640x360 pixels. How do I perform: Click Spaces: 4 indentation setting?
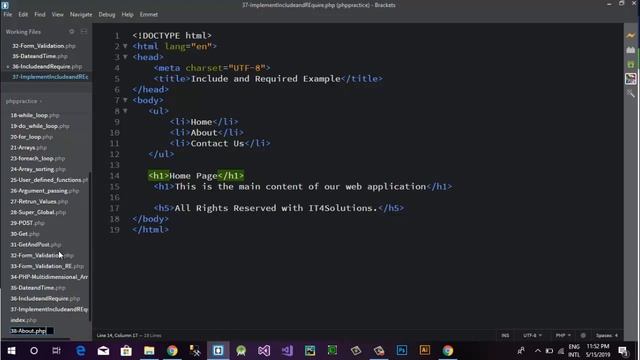[x=607, y=336]
